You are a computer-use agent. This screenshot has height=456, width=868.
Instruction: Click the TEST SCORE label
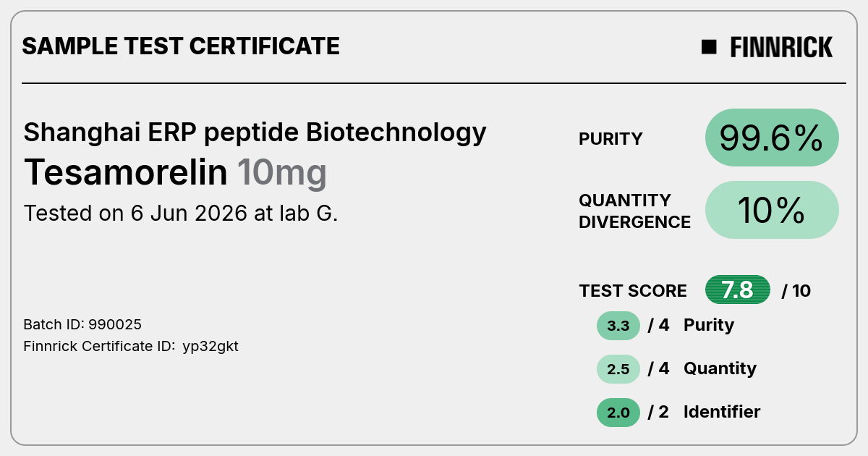tap(633, 291)
